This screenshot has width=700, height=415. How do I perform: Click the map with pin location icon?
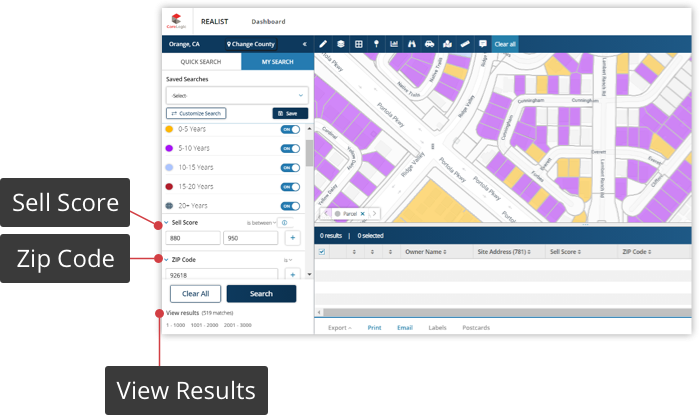click(447, 44)
